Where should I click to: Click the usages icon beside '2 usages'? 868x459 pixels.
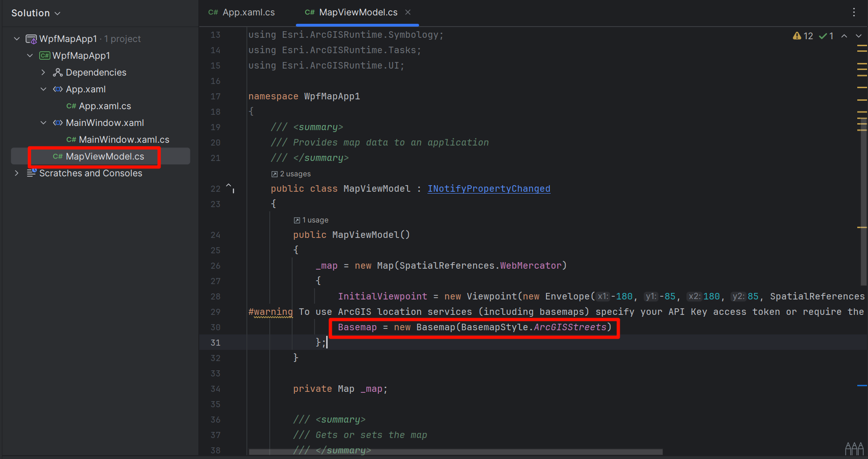coord(274,174)
